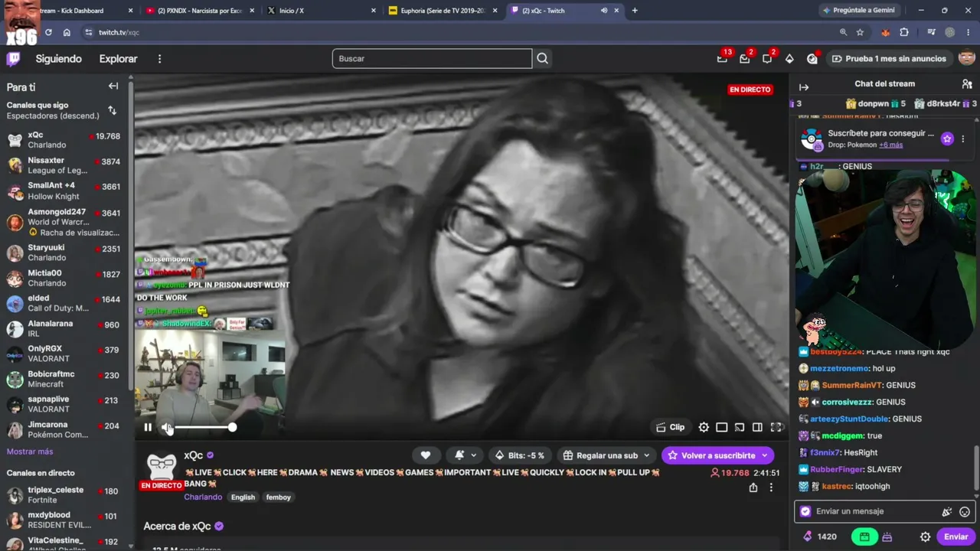Toggle theatre mode on the player
Viewport: 980px width, 551px height.
pyautogui.click(x=757, y=427)
